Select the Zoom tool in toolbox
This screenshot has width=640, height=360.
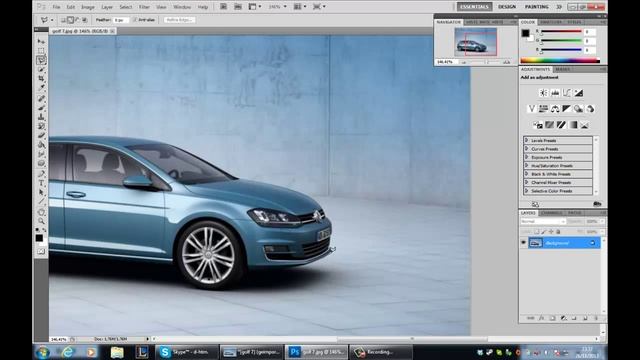pos(41,221)
